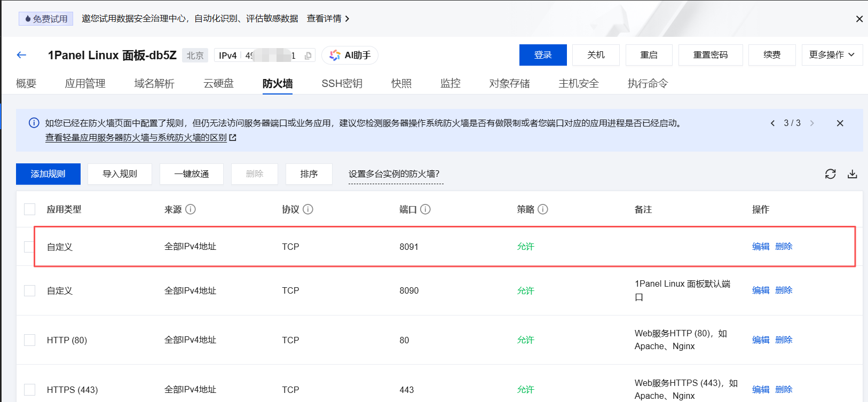Dismiss the blue firewall notice banner
868x402 pixels.
point(840,123)
